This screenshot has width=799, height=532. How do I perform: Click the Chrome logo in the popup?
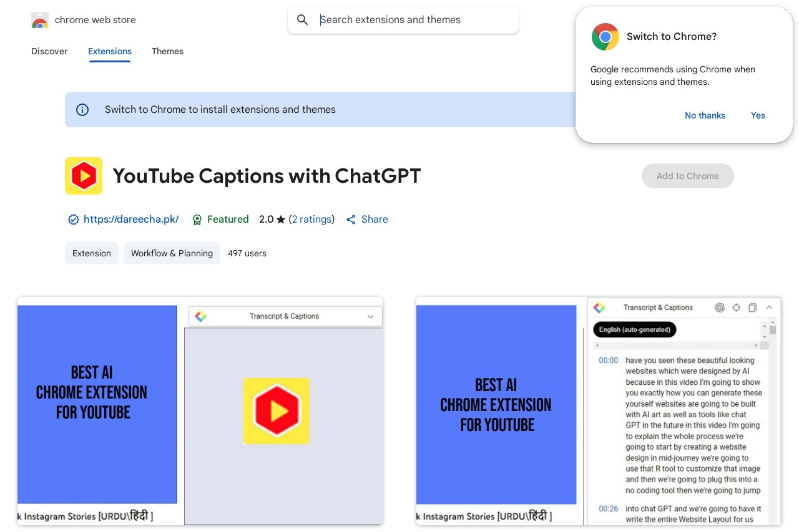pyautogui.click(x=605, y=37)
